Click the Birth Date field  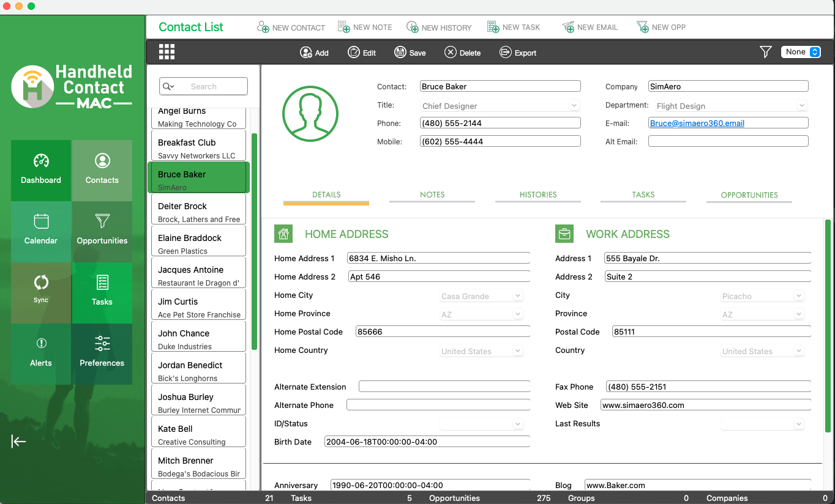(427, 442)
